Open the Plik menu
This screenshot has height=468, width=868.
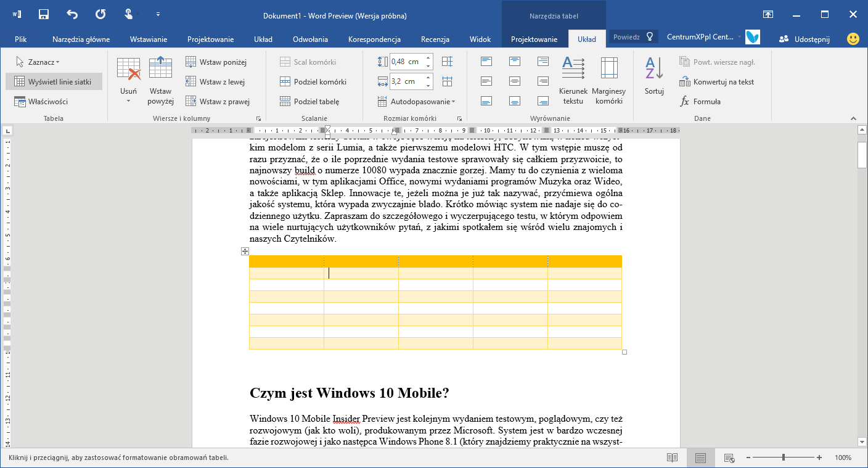tap(21, 39)
